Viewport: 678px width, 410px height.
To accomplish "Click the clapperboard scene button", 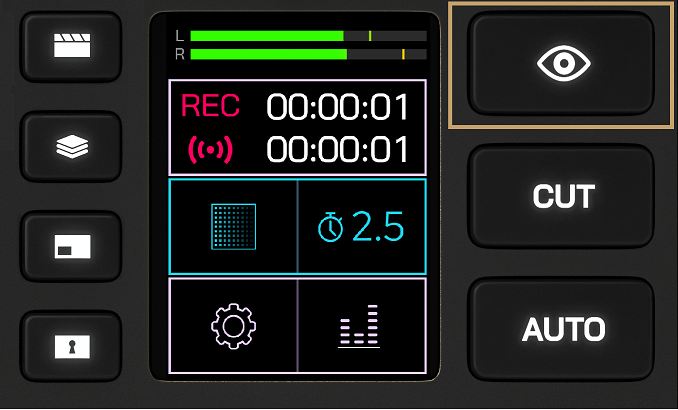I will (71, 46).
